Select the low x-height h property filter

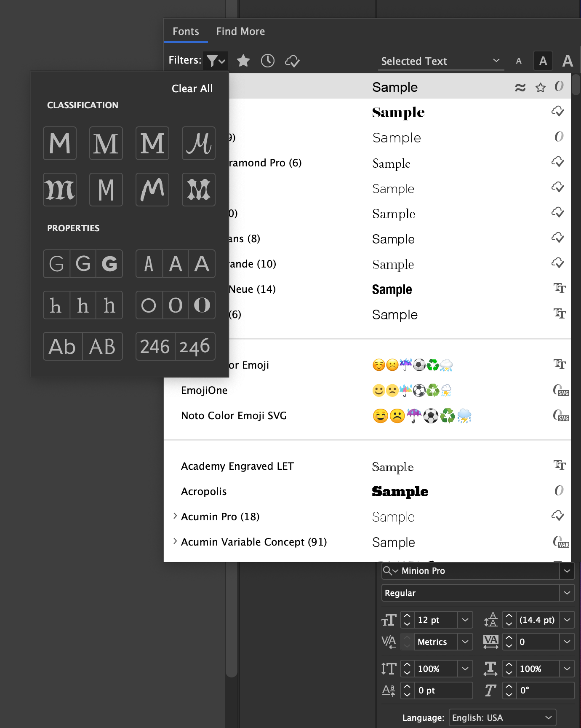point(56,305)
